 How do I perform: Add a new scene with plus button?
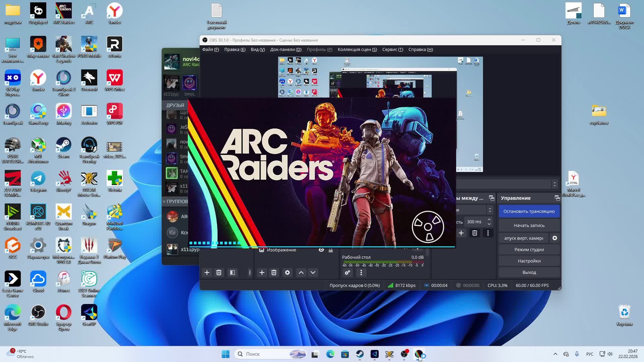207,273
